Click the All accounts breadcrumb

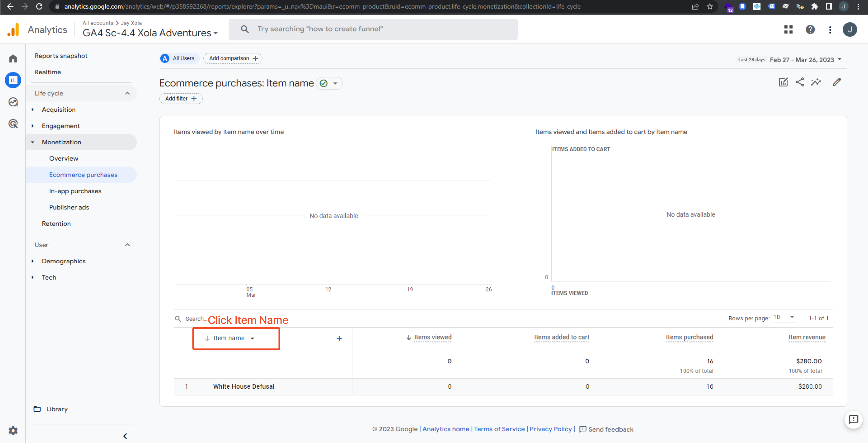tap(98, 23)
